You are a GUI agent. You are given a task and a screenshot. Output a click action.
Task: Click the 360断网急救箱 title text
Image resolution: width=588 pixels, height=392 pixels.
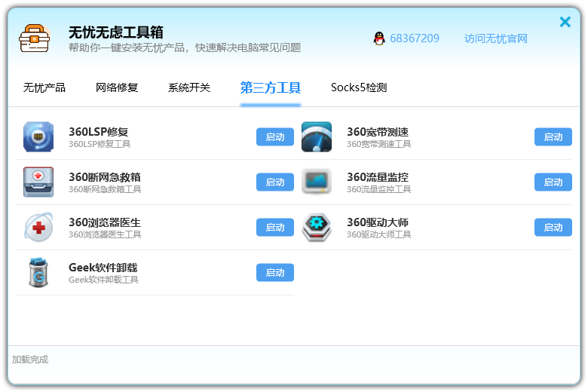point(105,176)
